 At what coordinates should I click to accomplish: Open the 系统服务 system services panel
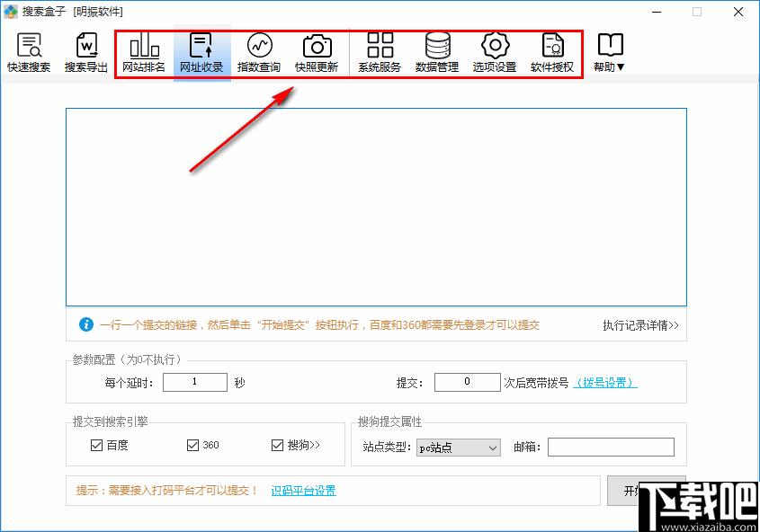pyautogui.click(x=380, y=53)
